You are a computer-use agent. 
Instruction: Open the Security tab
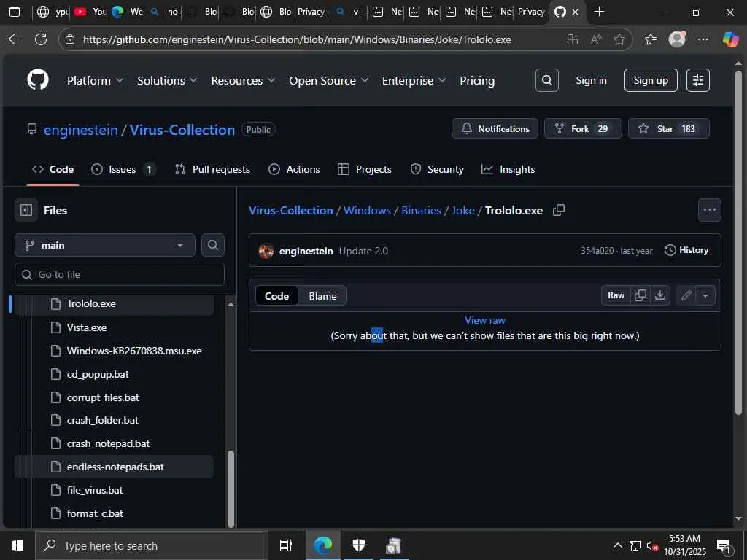(437, 169)
